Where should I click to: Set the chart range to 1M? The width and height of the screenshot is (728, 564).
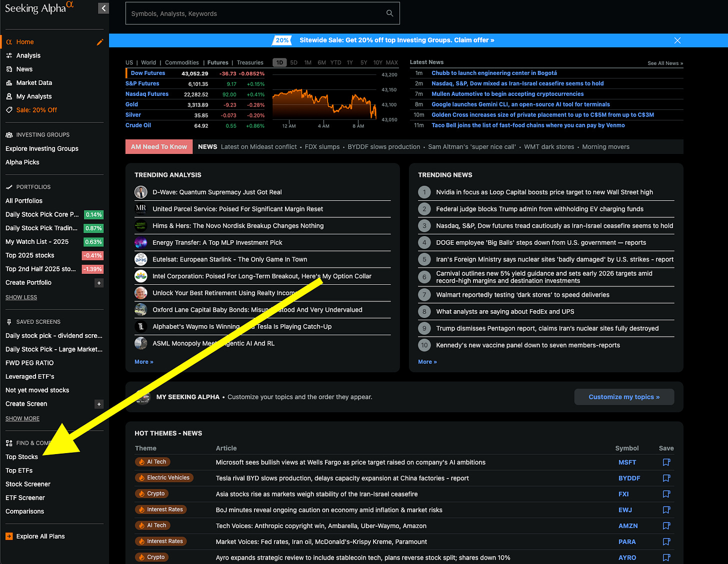(x=308, y=63)
